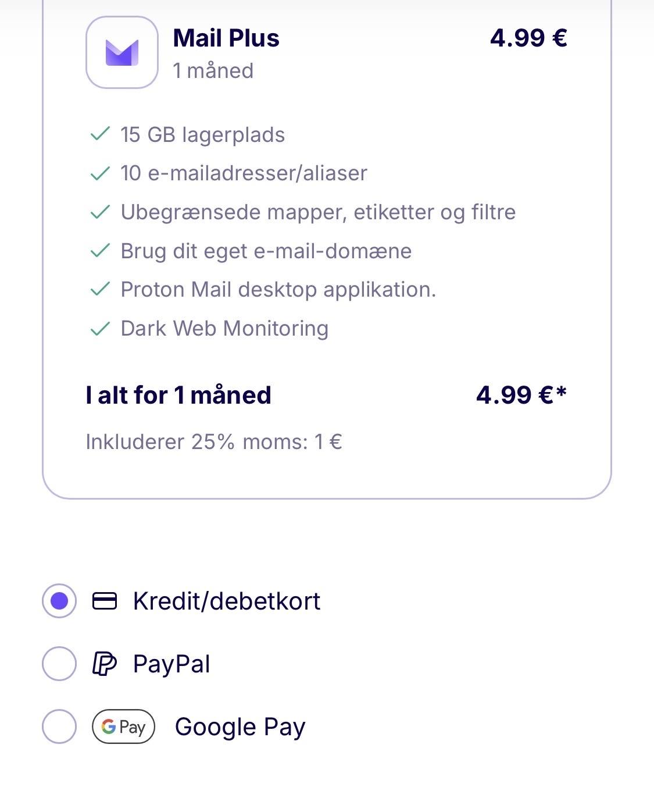Click the Google Pay payment label
654x812 pixels.
[x=240, y=726]
